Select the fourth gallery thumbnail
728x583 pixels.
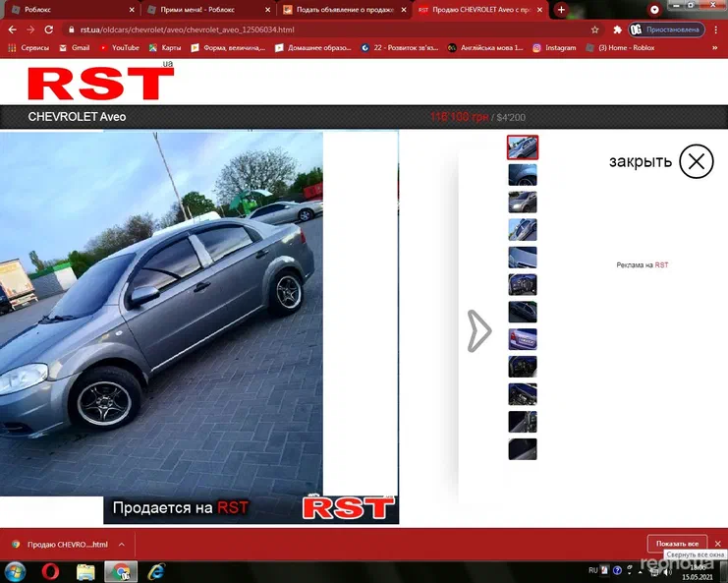(x=523, y=229)
